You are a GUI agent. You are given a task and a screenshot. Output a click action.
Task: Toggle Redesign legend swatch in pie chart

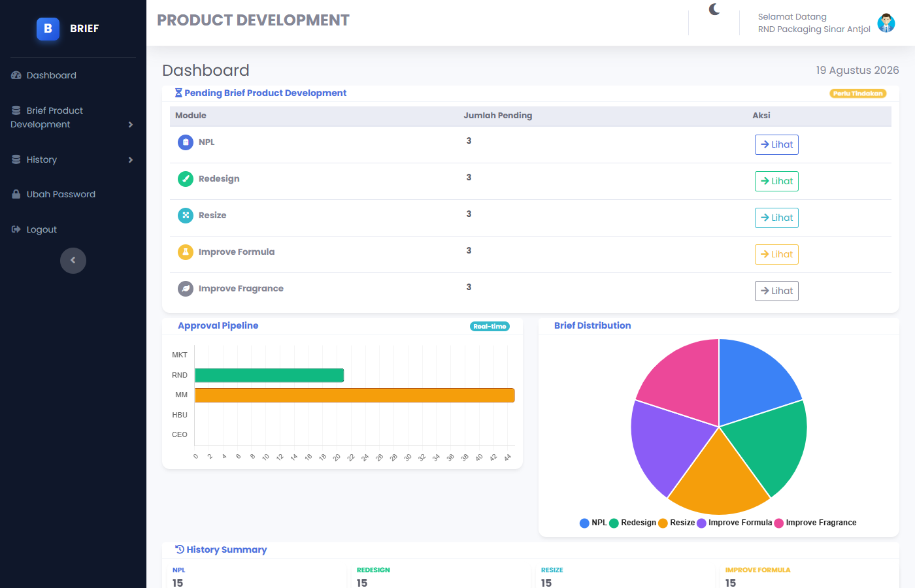(614, 523)
